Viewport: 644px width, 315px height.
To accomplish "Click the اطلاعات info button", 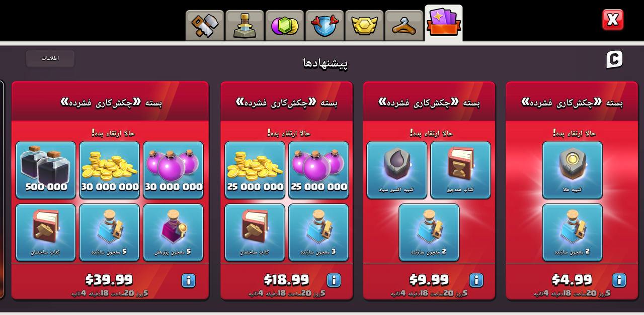I will point(50,58).
